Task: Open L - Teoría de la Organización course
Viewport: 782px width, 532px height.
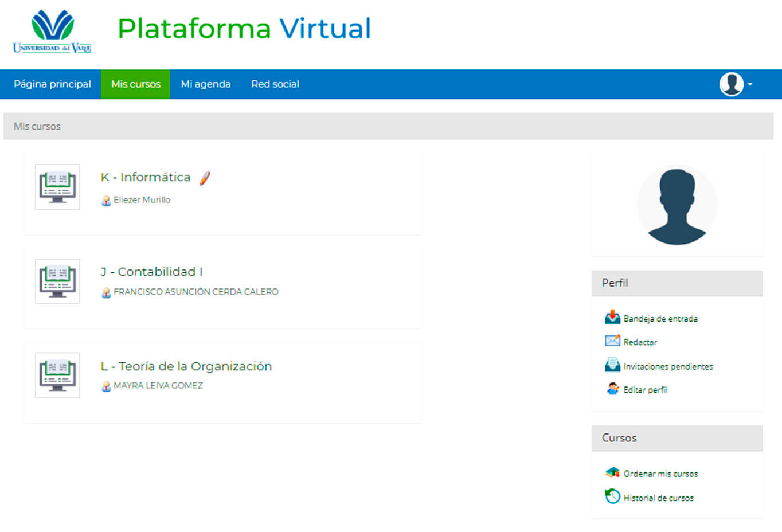Action: [186, 366]
